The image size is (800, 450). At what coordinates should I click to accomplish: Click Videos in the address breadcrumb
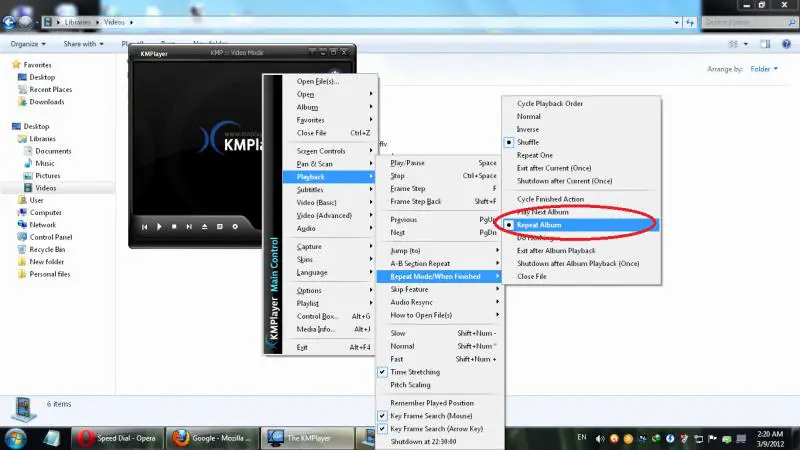pos(114,22)
